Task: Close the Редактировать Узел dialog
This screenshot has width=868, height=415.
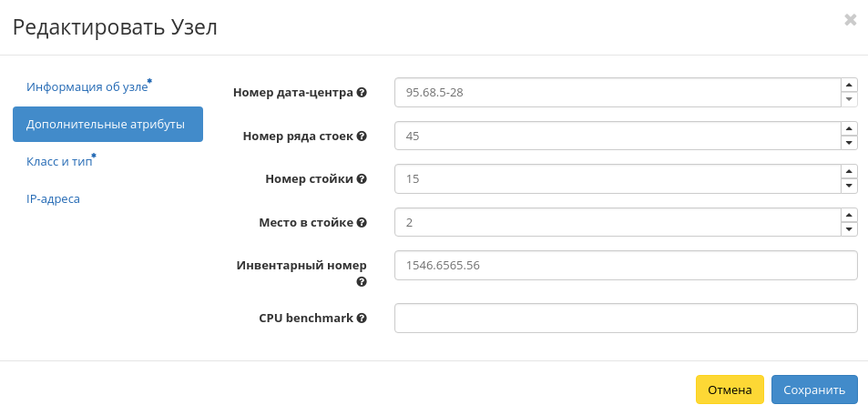Action: click(851, 20)
